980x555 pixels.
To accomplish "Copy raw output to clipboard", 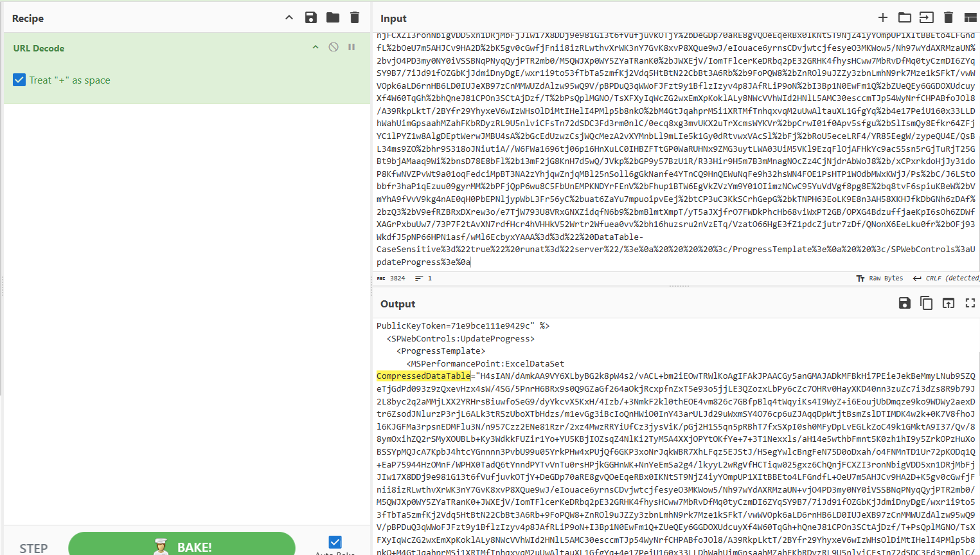I will click(926, 304).
